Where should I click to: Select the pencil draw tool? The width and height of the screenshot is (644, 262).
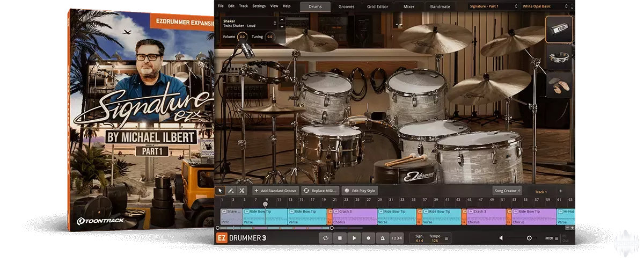pos(231,191)
